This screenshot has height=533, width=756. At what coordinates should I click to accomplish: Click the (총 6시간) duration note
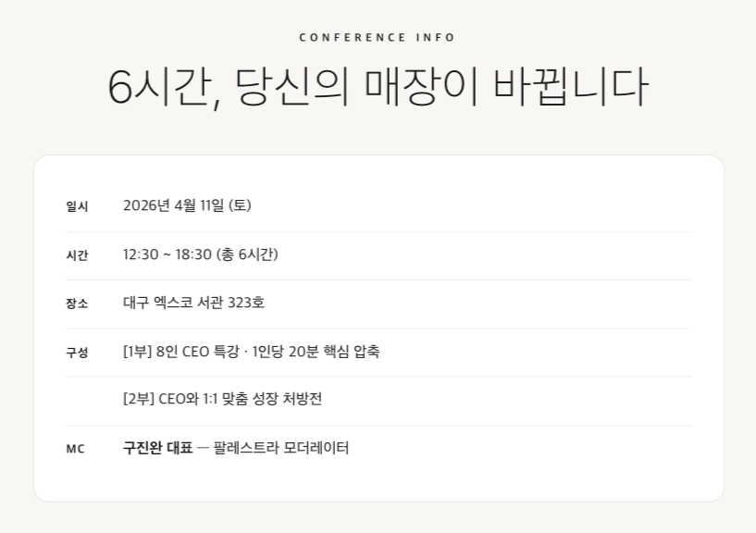coord(247,254)
